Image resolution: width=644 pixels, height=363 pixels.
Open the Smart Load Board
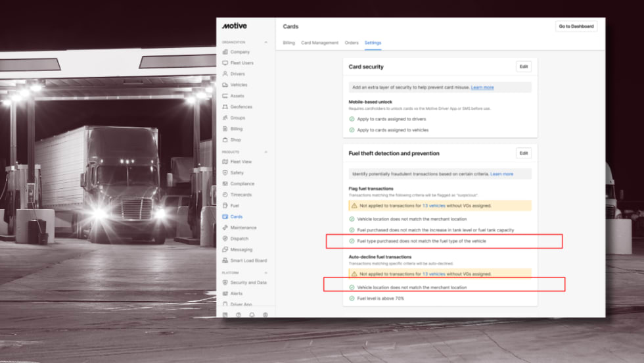[248, 260]
